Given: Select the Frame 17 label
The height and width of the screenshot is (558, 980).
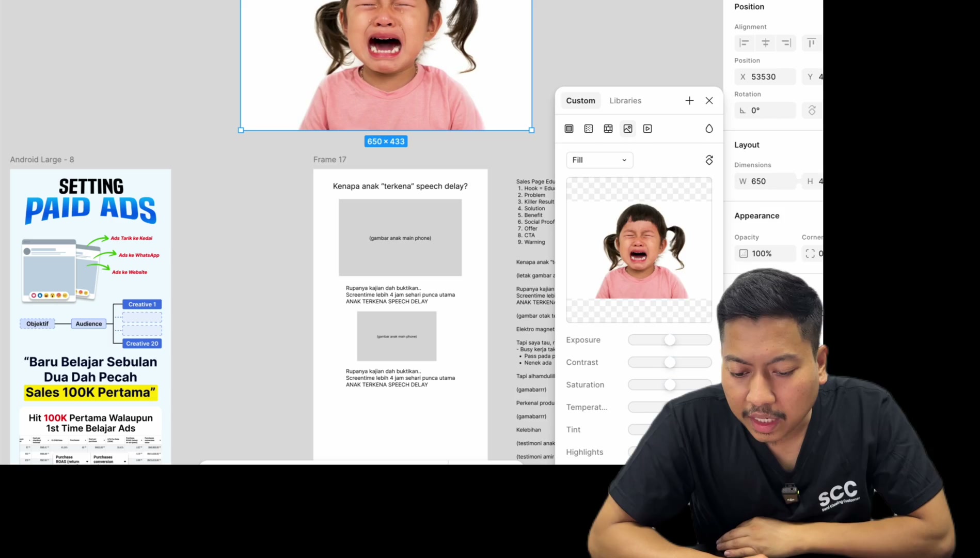Looking at the screenshot, I should tap(329, 160).
